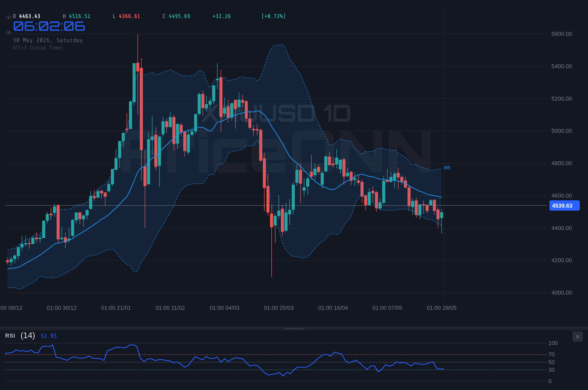Viewport: 588px width, 390px height.
Task: Click the 01:00 07/05 time axis label
Action: pyautogui.click(x=387, y=308)
